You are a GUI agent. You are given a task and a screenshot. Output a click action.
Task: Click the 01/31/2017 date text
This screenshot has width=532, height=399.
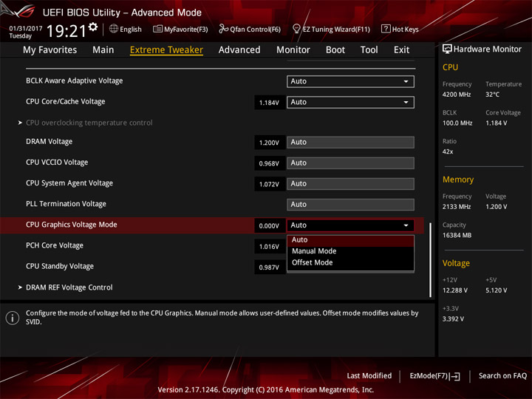[25, 29]
